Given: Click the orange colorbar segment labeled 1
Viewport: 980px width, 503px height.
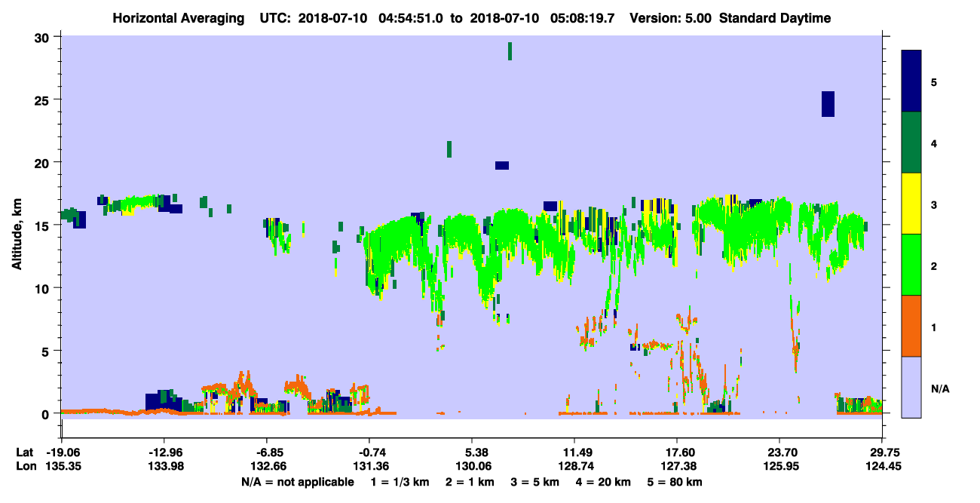Looking at the screenshot, I should tap(911, 326).
